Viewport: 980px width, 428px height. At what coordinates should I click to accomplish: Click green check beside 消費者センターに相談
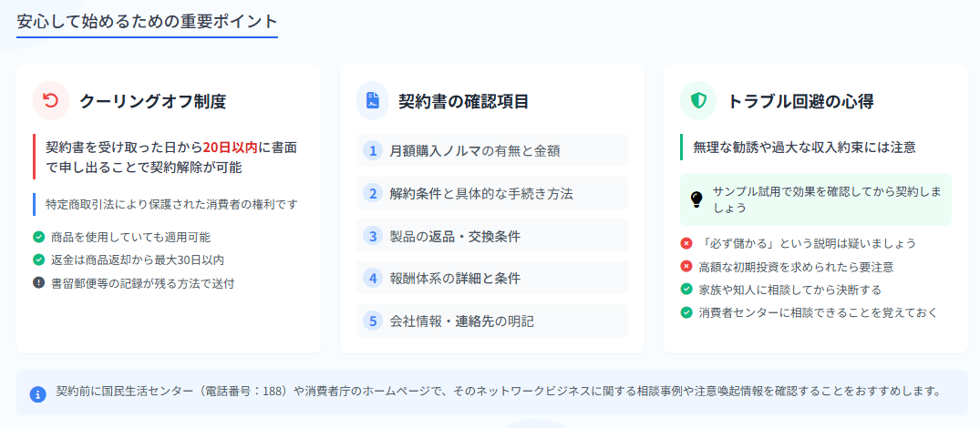[686, 312]
